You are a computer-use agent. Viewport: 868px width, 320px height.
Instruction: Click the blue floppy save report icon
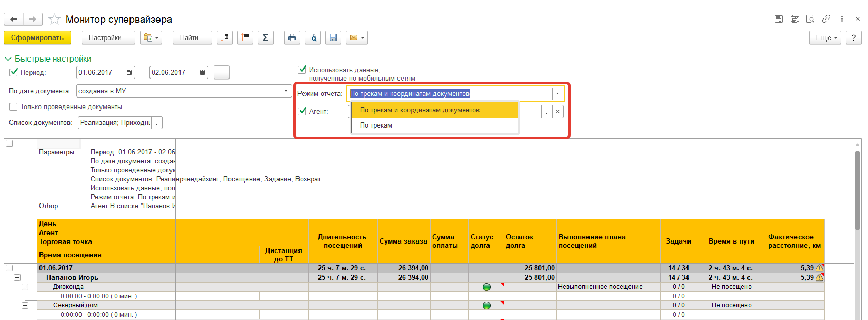pos(333,37)
